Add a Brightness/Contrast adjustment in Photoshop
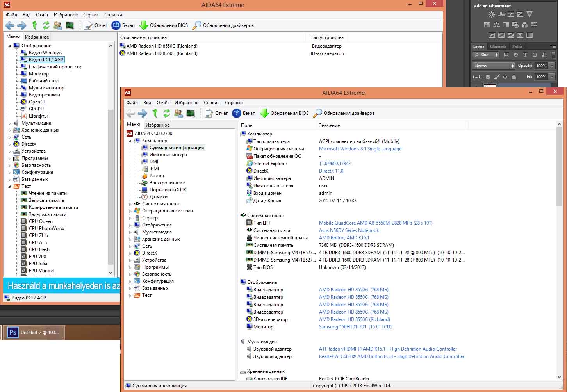 point(492,14)
